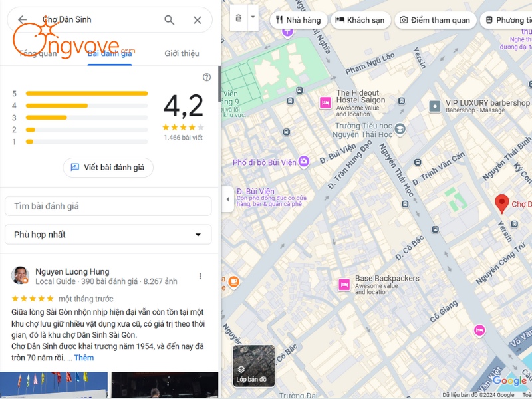532x399 pixels.
Task: Click bus stop icon below Chợ Dân Sinh pin
Action: 515,224
